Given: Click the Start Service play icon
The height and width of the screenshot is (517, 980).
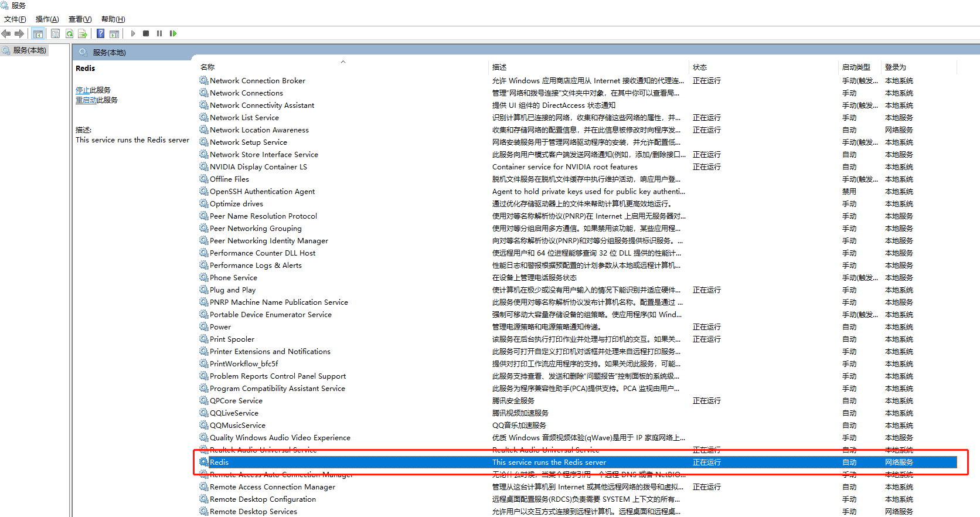Looking at the screenshot, I should click(x=133, y=33).
